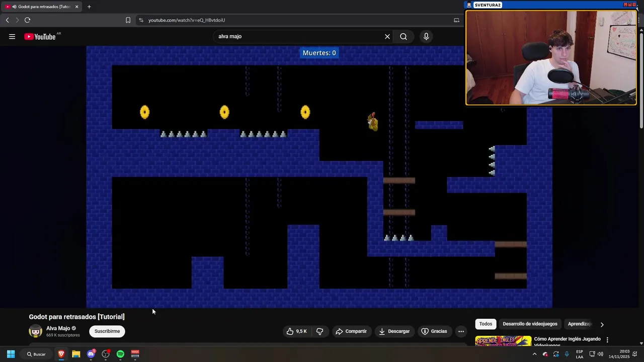Bookmark the page using the bookmark icon
644x362 pixels.
tap(128, 20)
